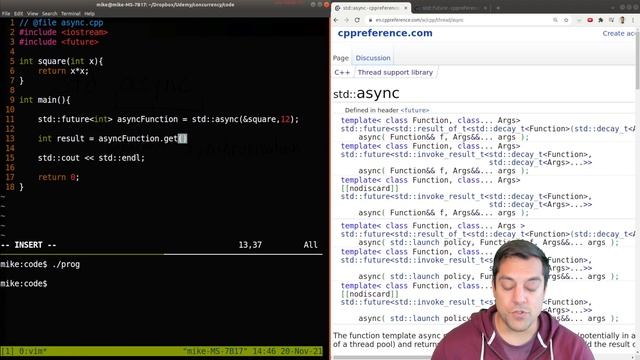Open the Extensions puzzle icon
Screen dimensions: 640x360
pyautogui.click(x=600, y=20)
